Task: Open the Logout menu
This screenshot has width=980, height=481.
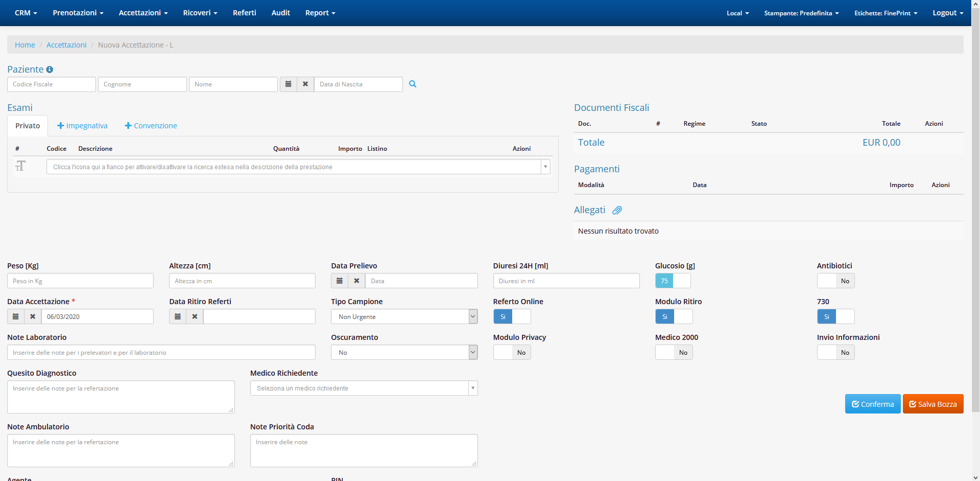Action: 948,13
